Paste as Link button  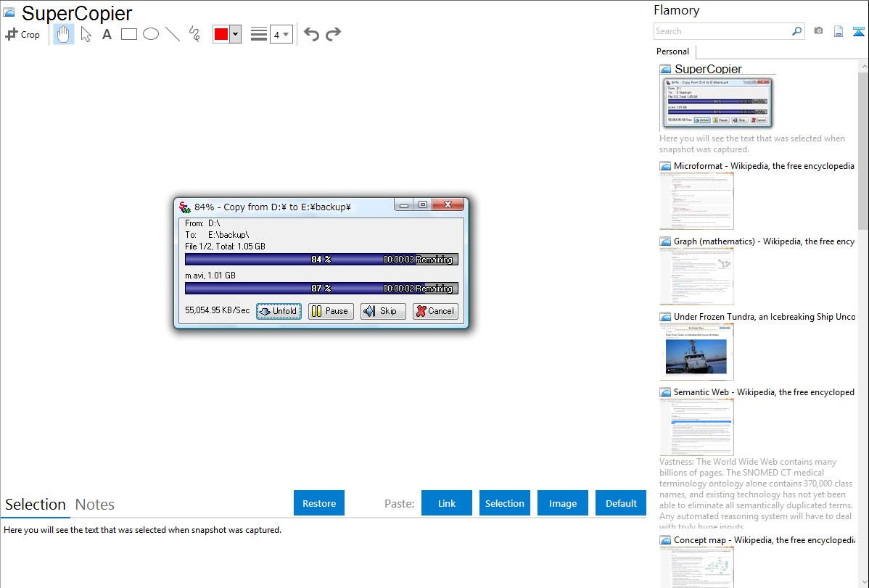coord(447,503)
